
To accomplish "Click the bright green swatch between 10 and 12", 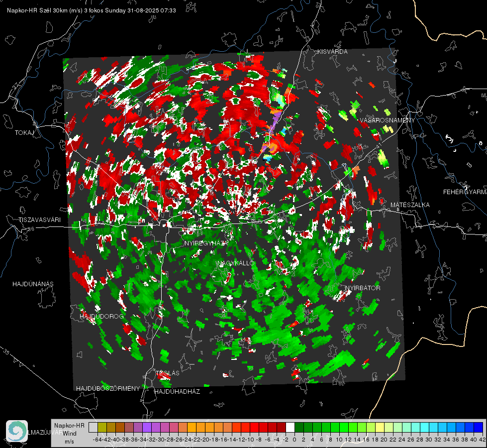I will coord(344,427).
